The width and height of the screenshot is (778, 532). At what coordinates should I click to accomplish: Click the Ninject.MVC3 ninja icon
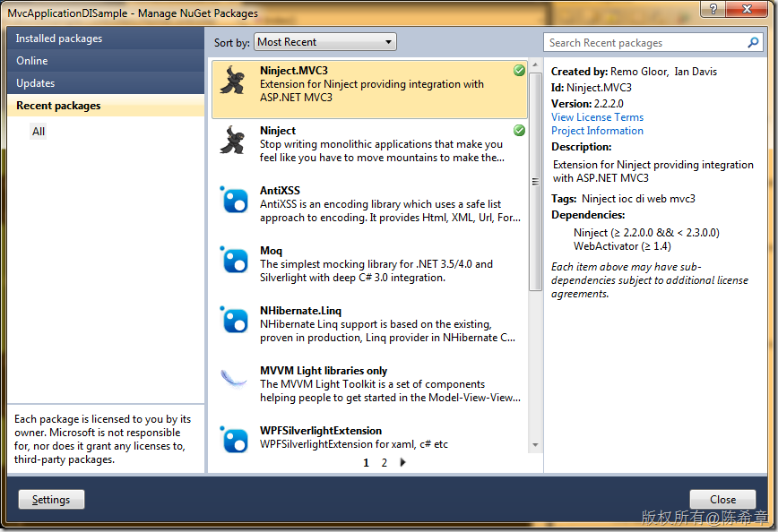point(233,80)
